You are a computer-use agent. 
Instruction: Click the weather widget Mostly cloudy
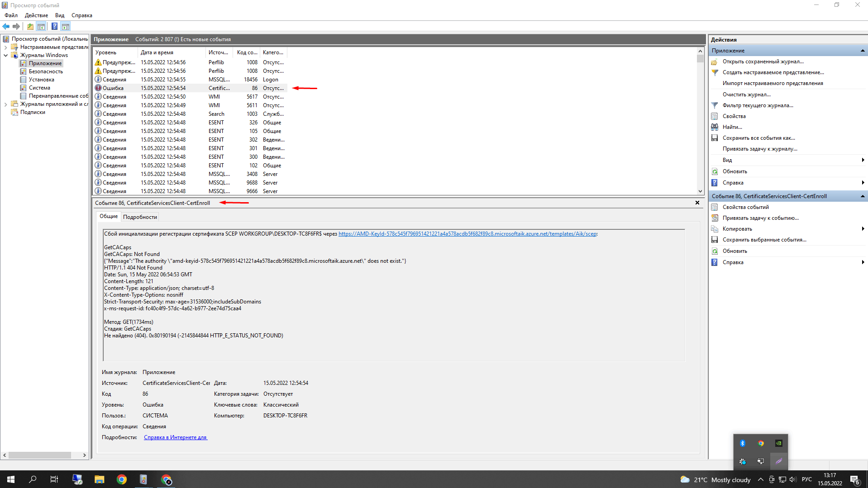pos(715,480)
